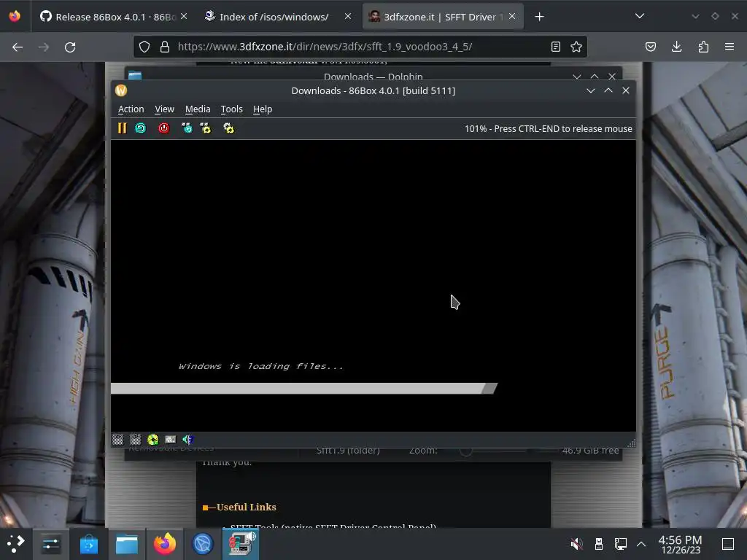Click the 86Box window resize grip
747x560 pixels.
click(631, 443)
